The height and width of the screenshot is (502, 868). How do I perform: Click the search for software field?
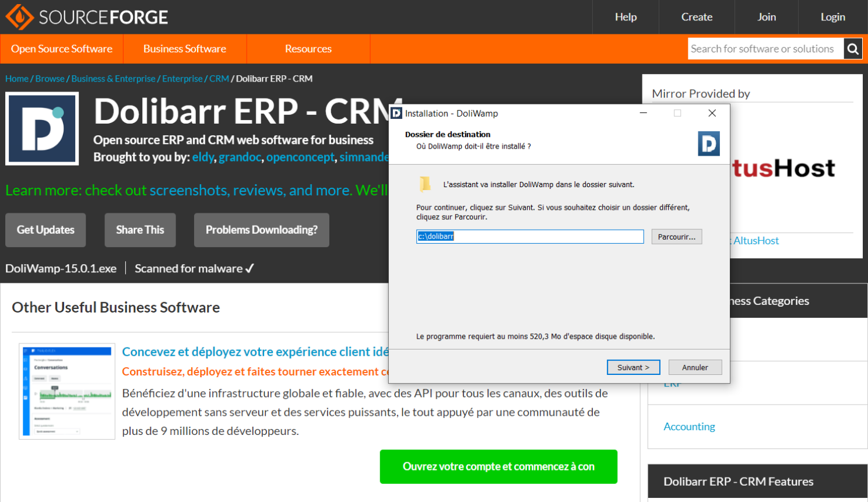pyautogui.click(x=765, y=49)
